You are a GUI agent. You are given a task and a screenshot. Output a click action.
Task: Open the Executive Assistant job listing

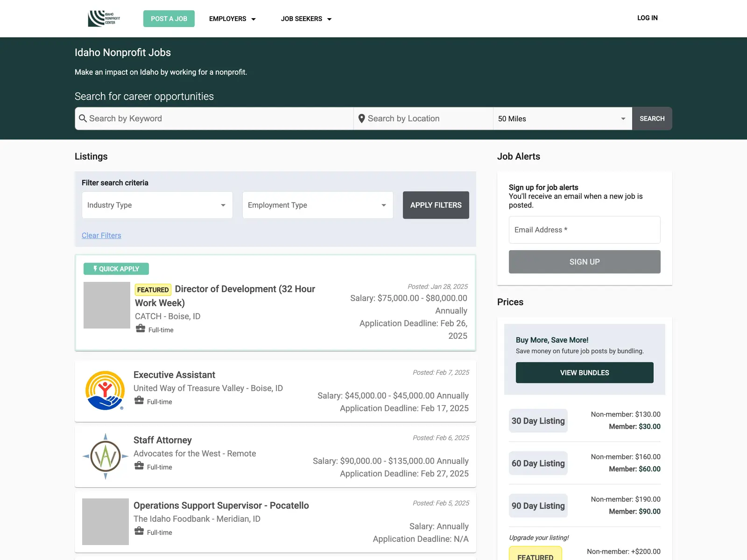174,375
